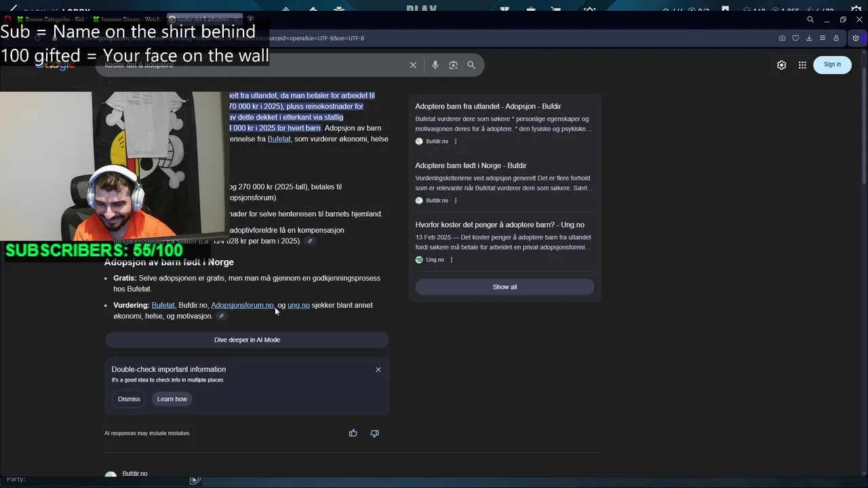Viewport: 868px width, 488px height.
Task: Clear the Google search box text
Action: 413,65
